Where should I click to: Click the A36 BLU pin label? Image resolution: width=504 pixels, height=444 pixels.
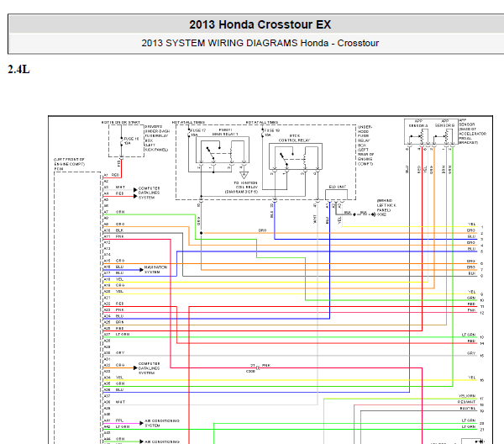[x=113, y=389]
